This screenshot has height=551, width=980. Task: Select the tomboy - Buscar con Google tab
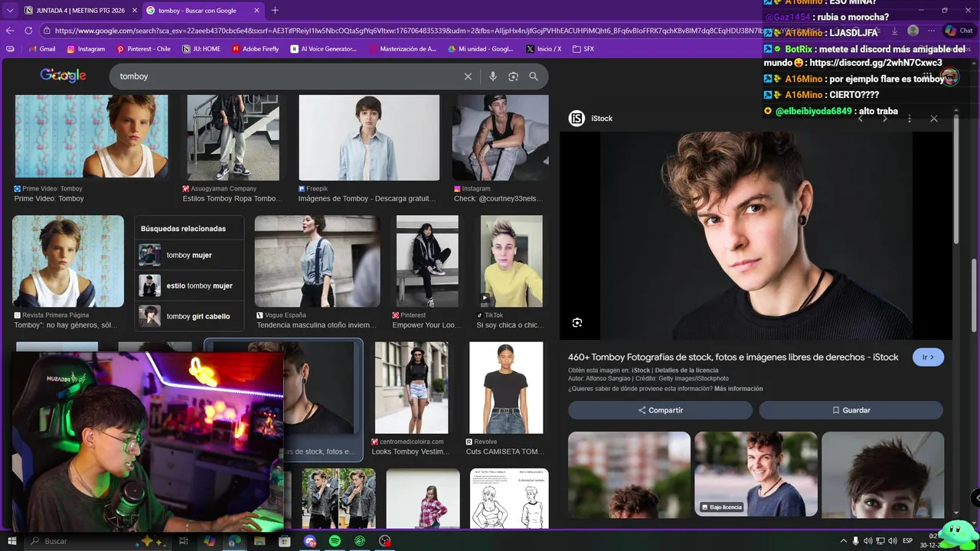click(202, 10)
